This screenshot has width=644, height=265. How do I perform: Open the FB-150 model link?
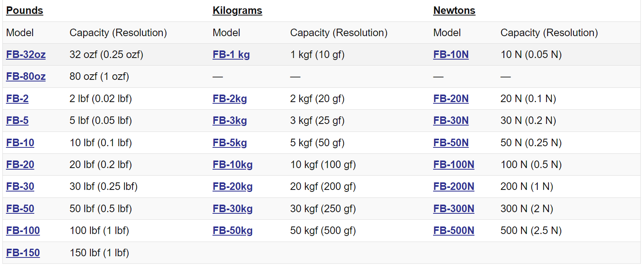pyautogui.click(x=23, y=253)
